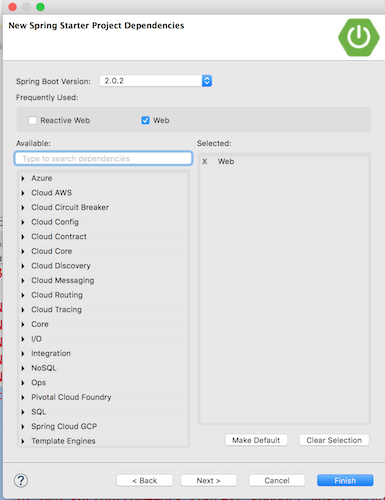
Task: Select the Web entry in Selected list
Action: tap(226, 161)
